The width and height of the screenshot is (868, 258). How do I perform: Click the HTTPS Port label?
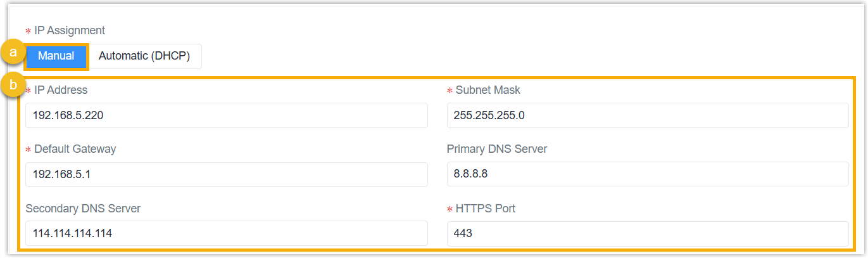point(486,209)
